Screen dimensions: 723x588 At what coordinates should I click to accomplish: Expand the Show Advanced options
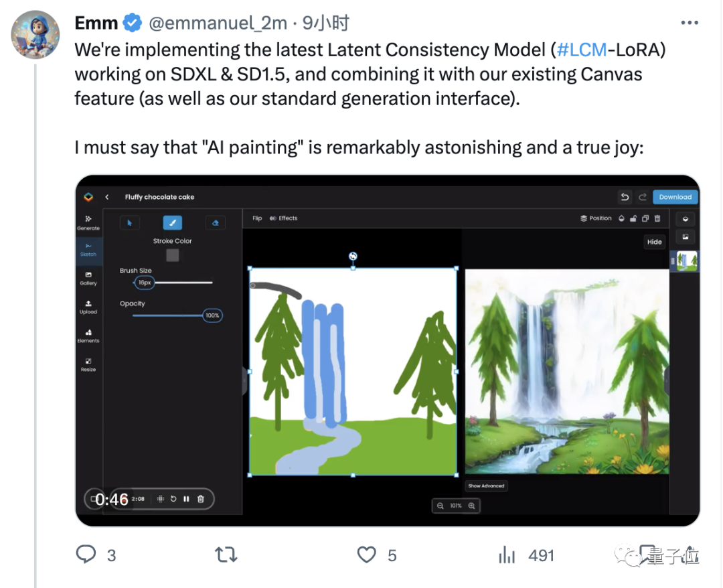click(486, 486)
